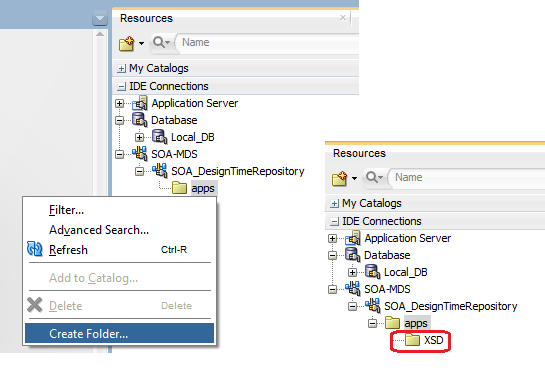Viewport: 545px width, 387px height.
Task: Click SOA_DesignTimeRepository icon in right panel
Action: coord(373,305)
